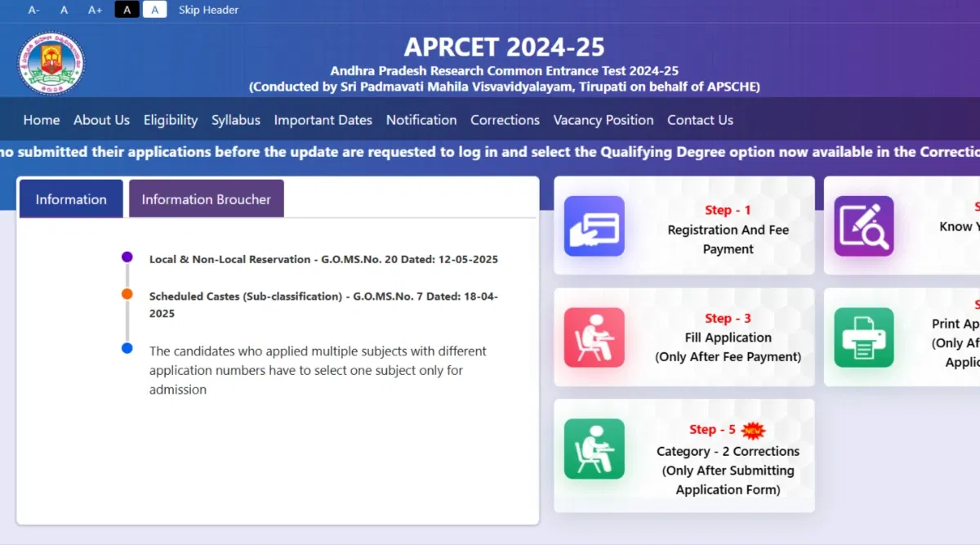The image size is (980, 545).
Task: Click the purple search-document icon
Action: point(863,226)
